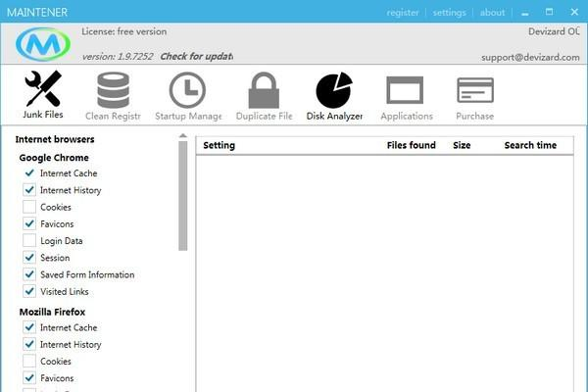Toggle Chrome Internet Cache checkbox
The width and height of the screenshot is (588, 392).
(x=29, y=172)
